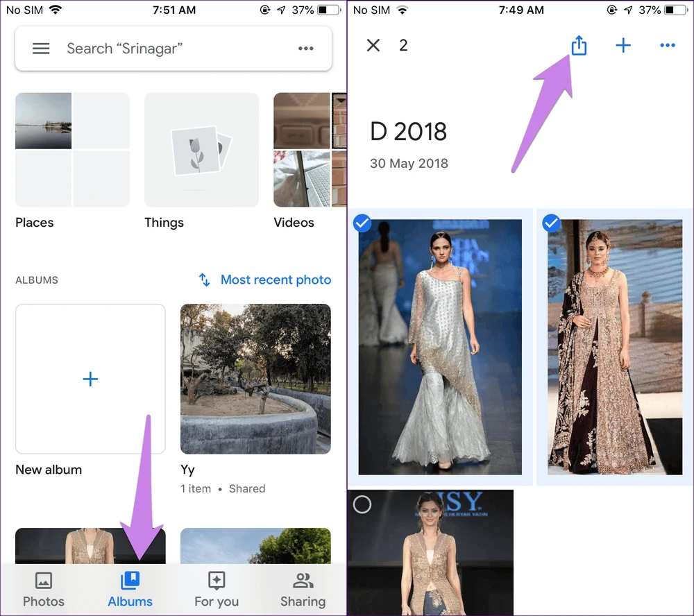Tap the plus icon to add selection
The image size is (694, 616).
pos(623,46)
